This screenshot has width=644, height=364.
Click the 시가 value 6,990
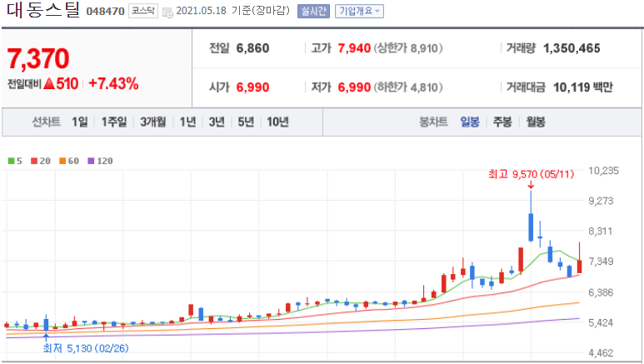pyautogui.click(x=252, y=87)
